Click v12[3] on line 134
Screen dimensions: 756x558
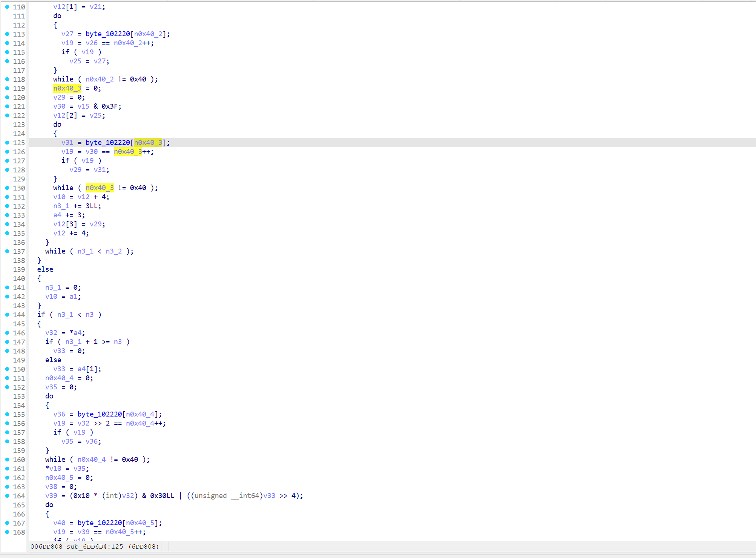click(x=65, y=224)
